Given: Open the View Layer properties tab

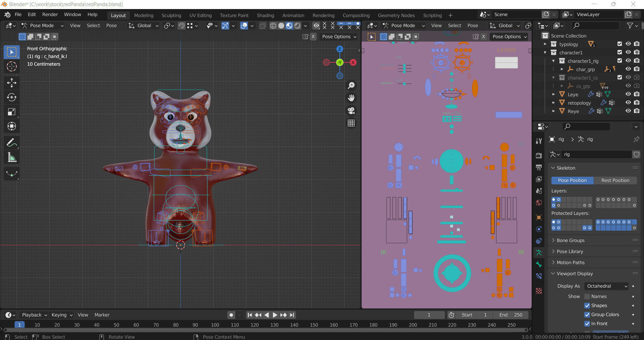Looking at the screenshot, I should tap(539, 179).
